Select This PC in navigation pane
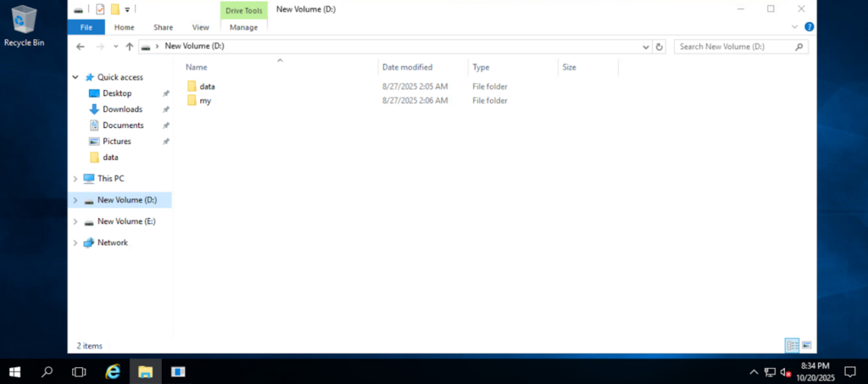The width and height of the screenshot is (868, 384). tap(110, 179)
